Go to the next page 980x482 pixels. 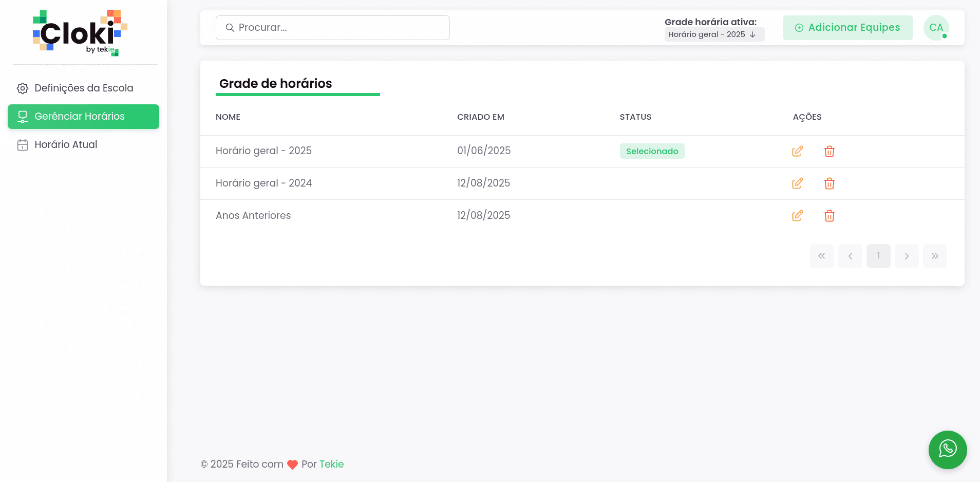(907, 256)
